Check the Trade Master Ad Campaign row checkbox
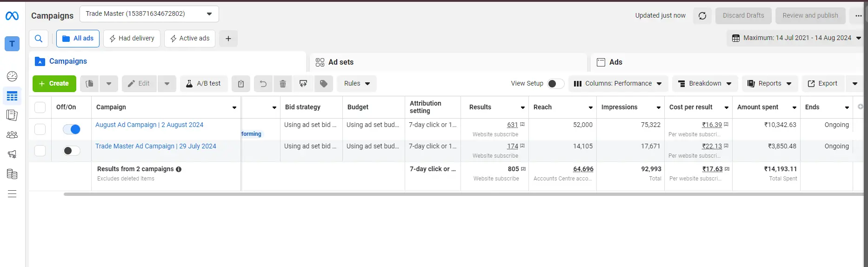 40,151
